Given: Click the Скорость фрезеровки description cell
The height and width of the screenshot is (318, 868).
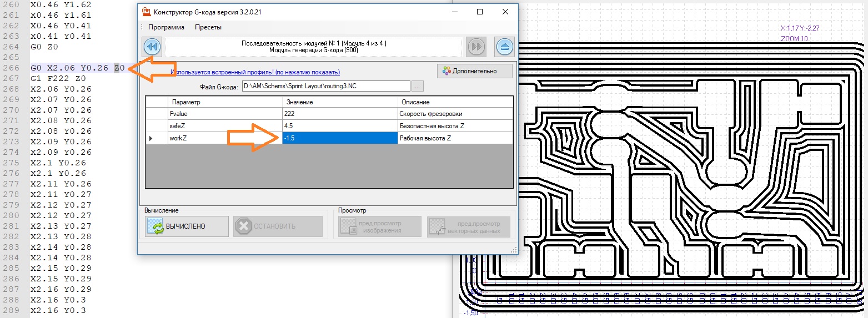Looking at the screenshot, I should (x=455, y=113).
